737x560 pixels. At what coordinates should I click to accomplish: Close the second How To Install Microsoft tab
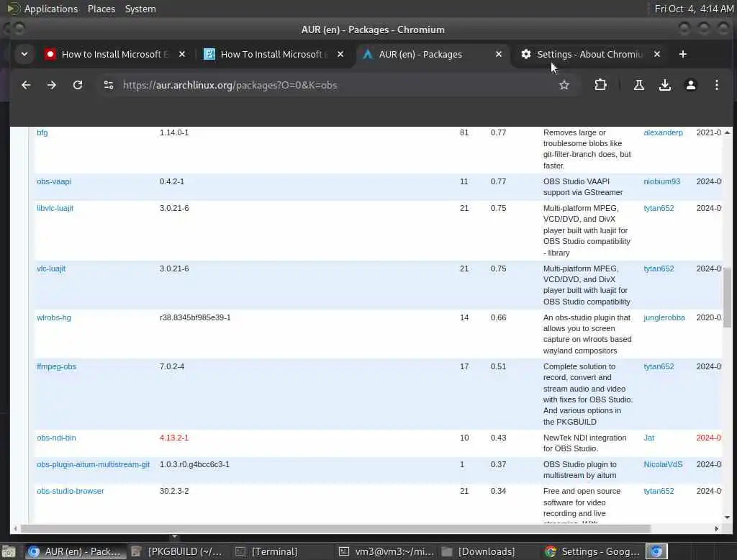(340, 54)
